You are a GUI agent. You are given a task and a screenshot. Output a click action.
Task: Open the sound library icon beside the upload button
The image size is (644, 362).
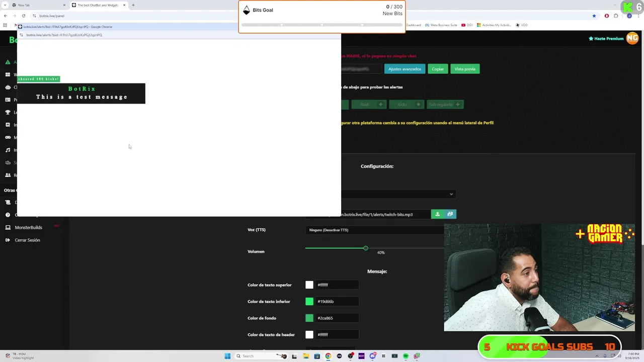tap(450, 214)
